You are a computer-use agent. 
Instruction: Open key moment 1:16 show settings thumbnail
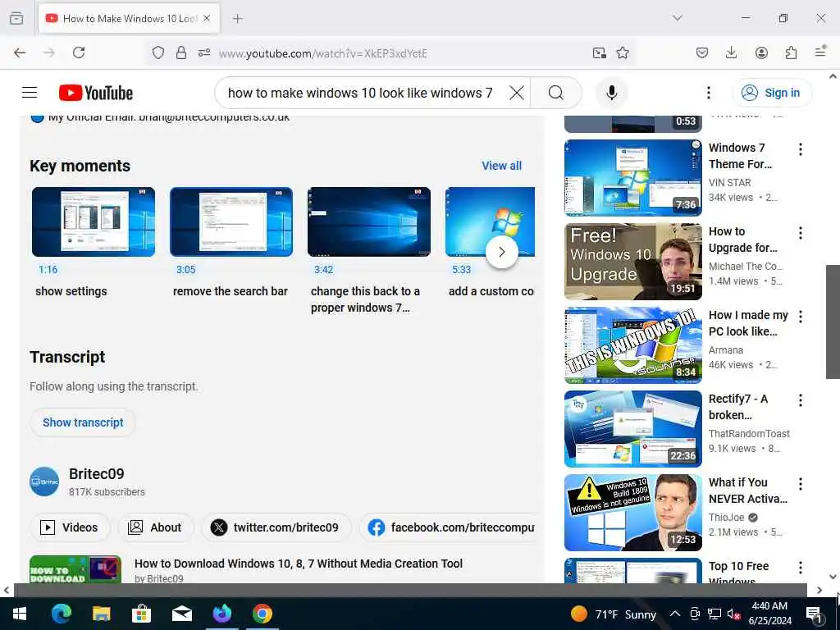tap(94, 221)
